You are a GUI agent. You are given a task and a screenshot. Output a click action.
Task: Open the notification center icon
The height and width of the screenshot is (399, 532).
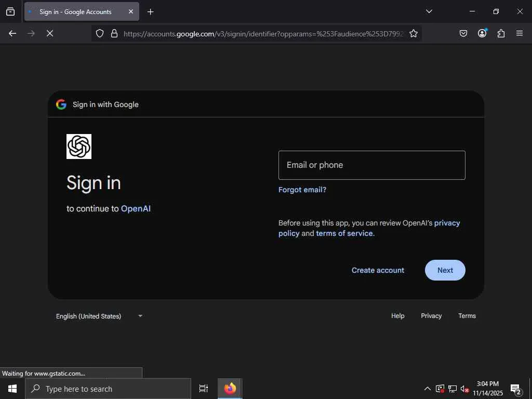516,389
